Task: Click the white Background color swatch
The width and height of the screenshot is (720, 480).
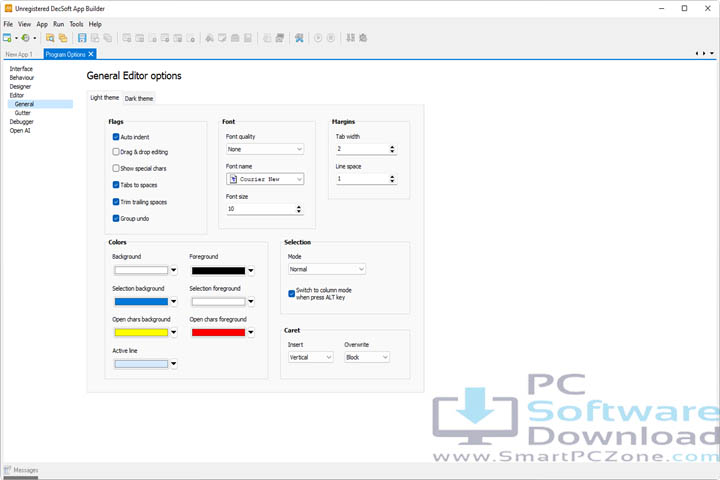Action: (x=141, y=270)
